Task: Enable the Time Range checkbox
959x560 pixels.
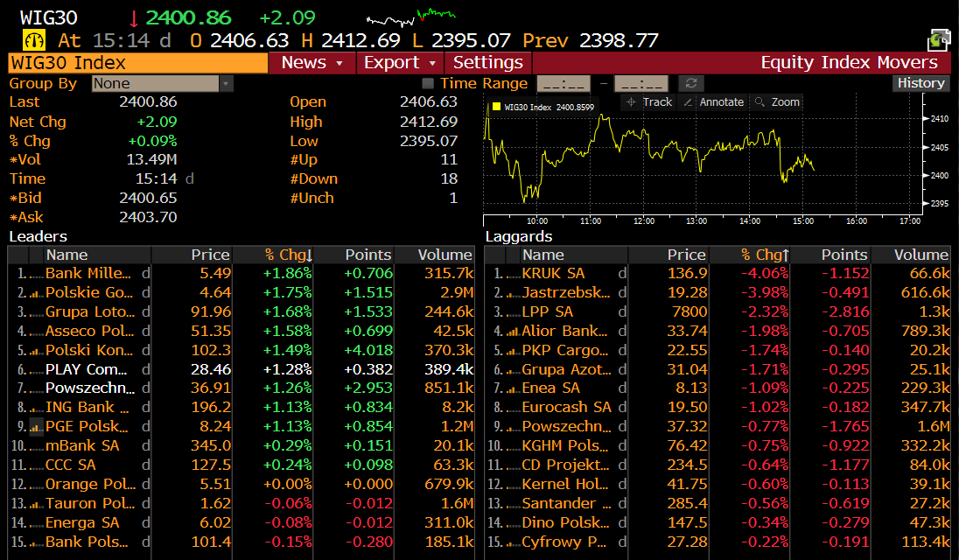Action: 428,84
